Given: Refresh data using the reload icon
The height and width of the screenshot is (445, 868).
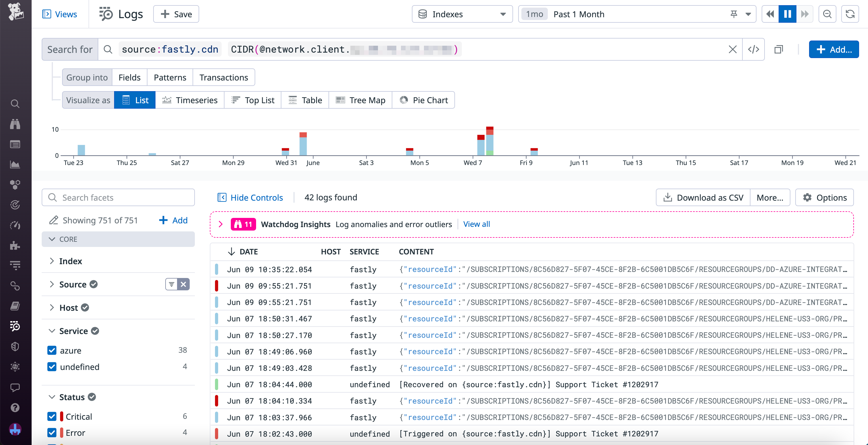Looking at the screenshot, I should click(850, 14).
